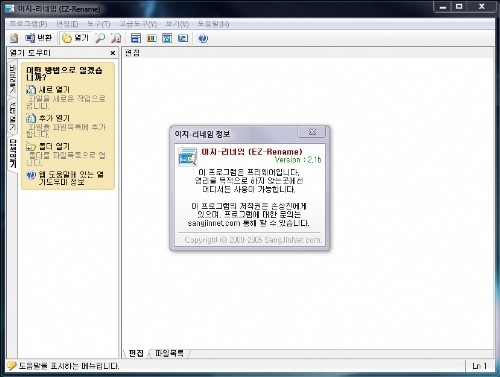Click the blue picture frame toolbar icon
The height and width of the screenshot is (377, 500).
(x=183, y=38)
